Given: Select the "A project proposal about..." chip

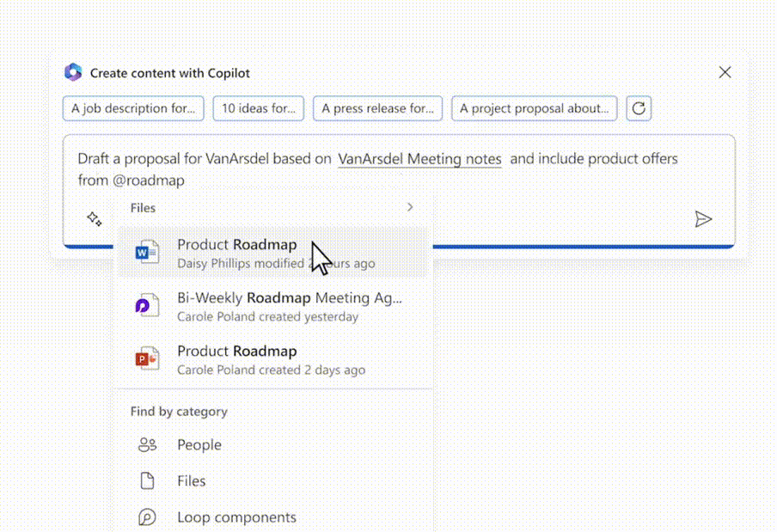Looking at the screenshot, I should pyautogui.click(x=534, y=108).
